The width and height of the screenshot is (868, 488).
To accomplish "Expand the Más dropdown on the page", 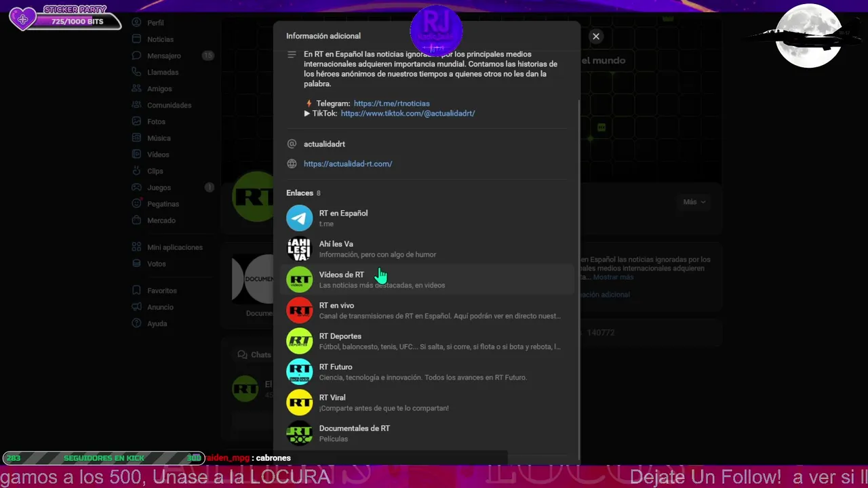I will point(694,202).
